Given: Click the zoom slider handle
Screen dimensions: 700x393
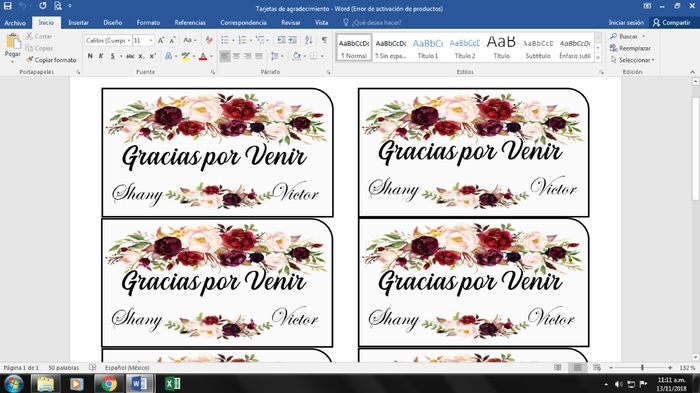Looking at the screenshot, I should pyautogui.click(x=642, y=368).
